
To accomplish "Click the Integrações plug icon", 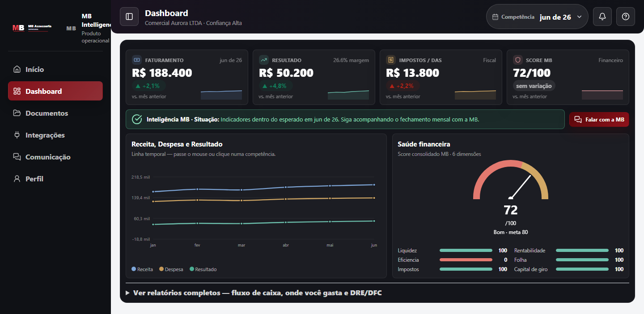I will pyautogui.click(x=17, y=135).
